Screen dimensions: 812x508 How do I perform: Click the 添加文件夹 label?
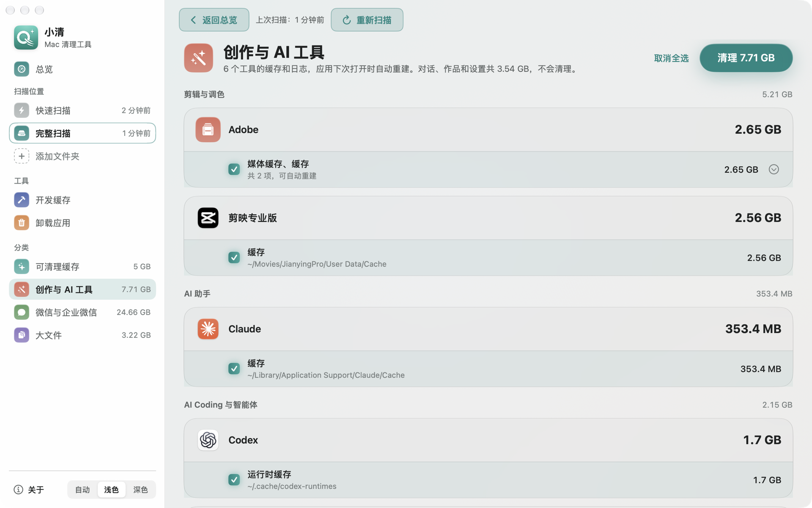[58, 156]
